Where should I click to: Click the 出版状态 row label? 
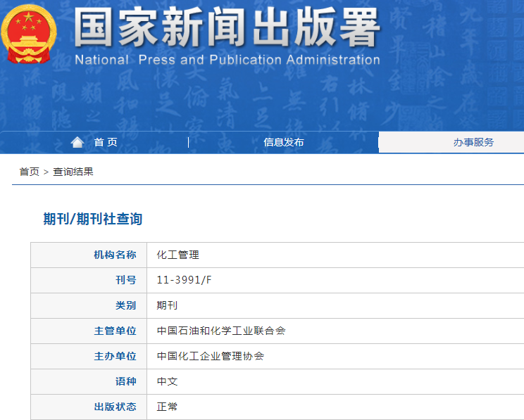click(115, 407)
